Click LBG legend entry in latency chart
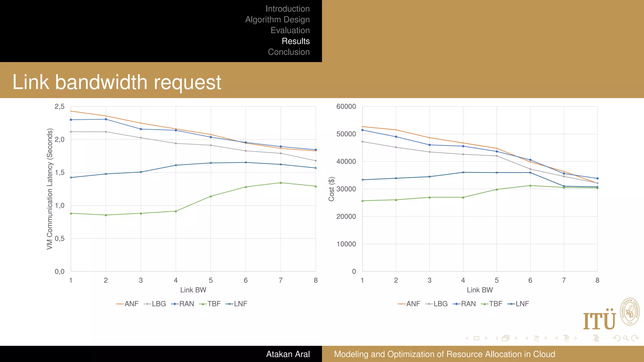This screenshot has height=362, width=644. (x=154, y=304)
